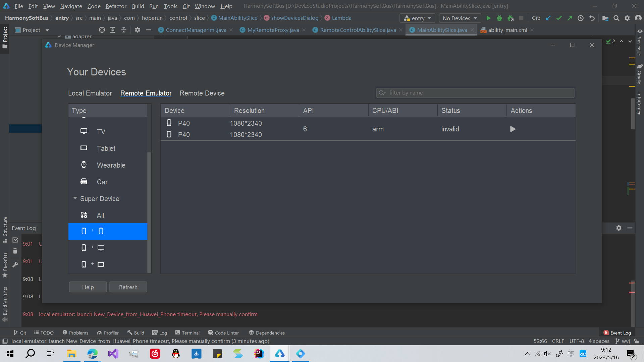The width and height of the screenshot is (644, 362).
Task: Click the Debug entry bug icon
Action: click(499, 18)
